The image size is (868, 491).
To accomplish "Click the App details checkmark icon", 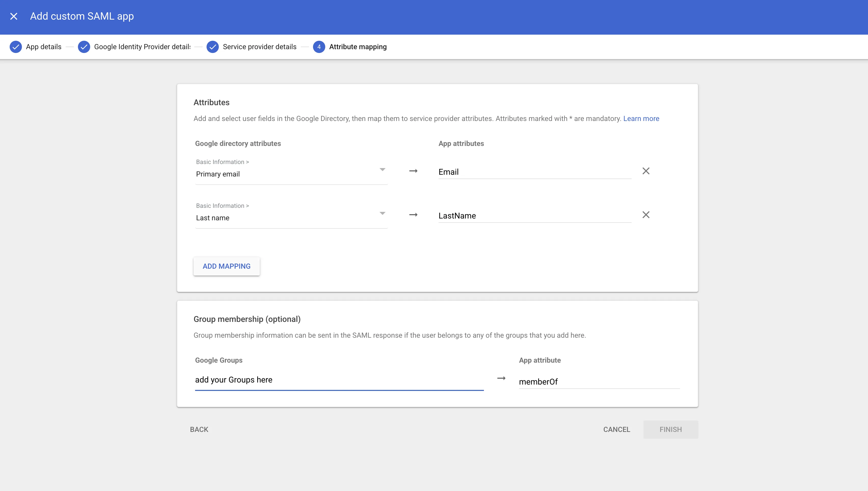I will pos(16,47).
